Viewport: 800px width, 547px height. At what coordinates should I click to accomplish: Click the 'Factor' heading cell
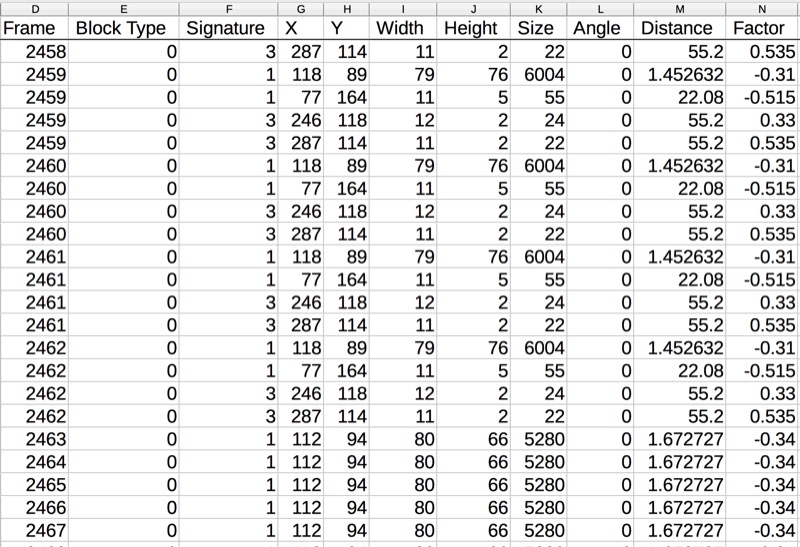coord(762,28)
